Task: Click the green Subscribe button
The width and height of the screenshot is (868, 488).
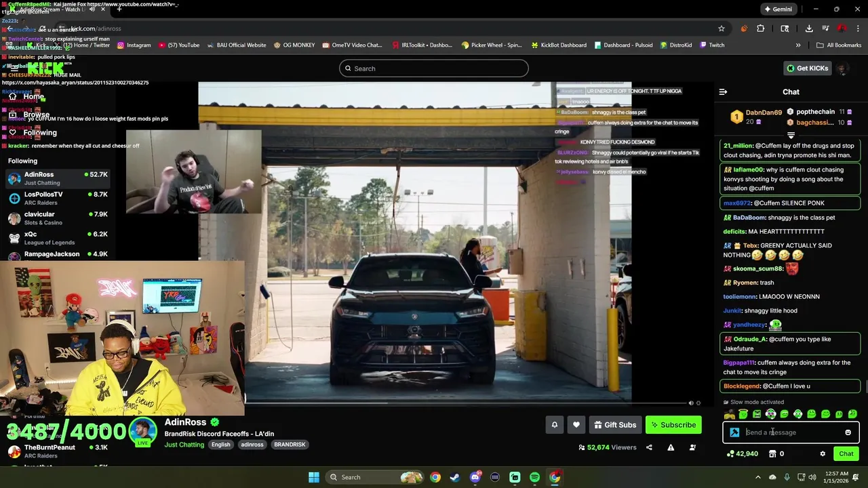Action: 673,425
